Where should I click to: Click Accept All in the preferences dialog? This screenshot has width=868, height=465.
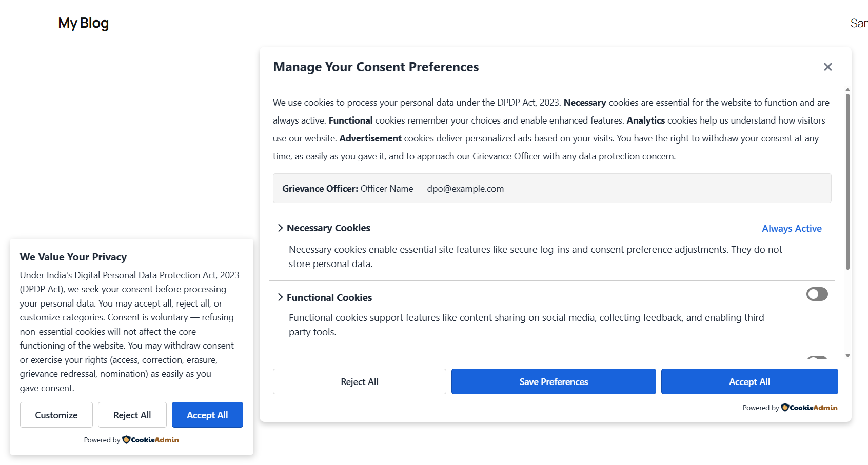click(749, 381)
